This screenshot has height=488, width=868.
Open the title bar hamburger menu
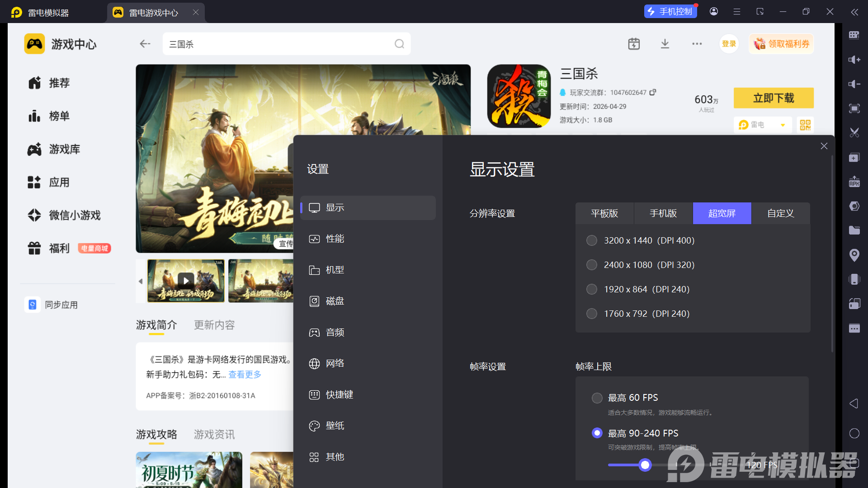click(x=737, y=11)
